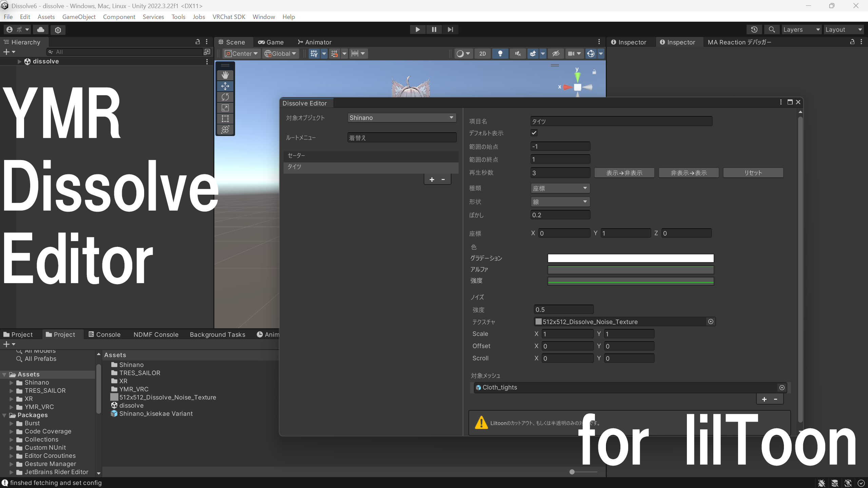Uncheck the デフォルト表示 checkbox
The height and width of the screenshot is (488, 868).
(x=534, y=133)
